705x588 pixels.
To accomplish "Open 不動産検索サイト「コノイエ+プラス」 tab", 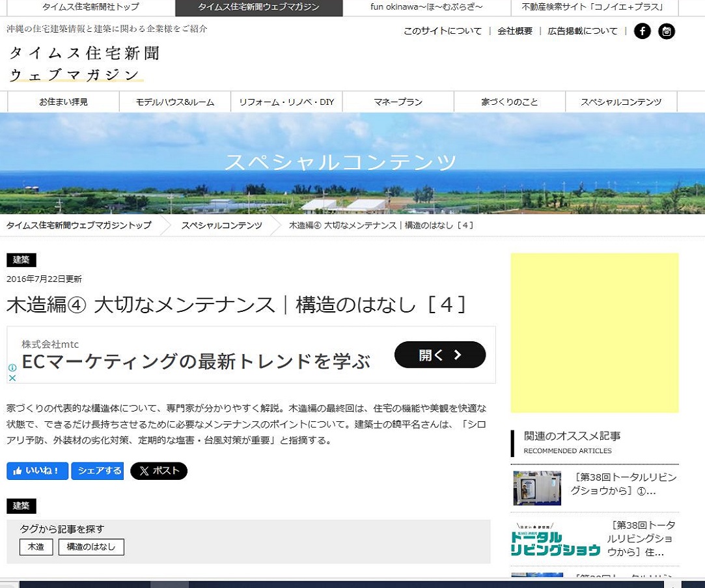I will click(x=593, y=7).
